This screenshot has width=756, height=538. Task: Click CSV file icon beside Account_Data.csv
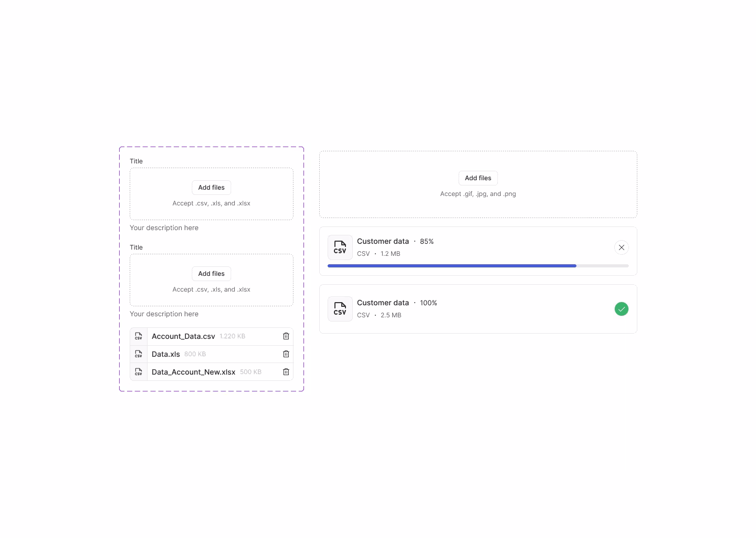pyautogui.click(x=139, y=336)
